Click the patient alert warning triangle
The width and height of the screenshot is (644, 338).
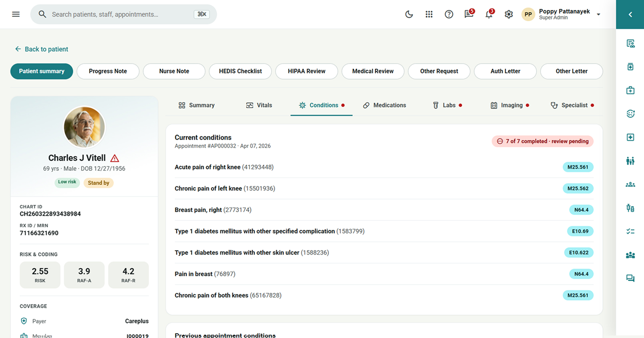pos(115,158)
